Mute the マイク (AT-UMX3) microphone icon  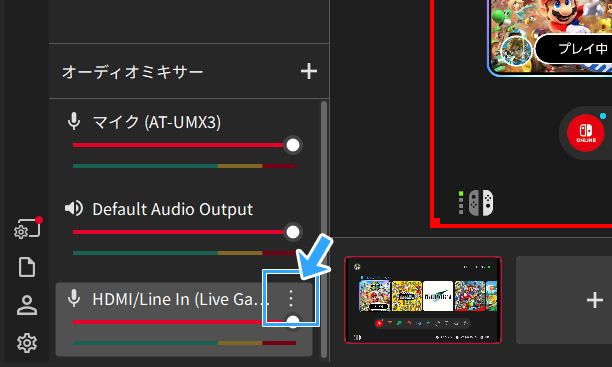[x=74, y=121]
